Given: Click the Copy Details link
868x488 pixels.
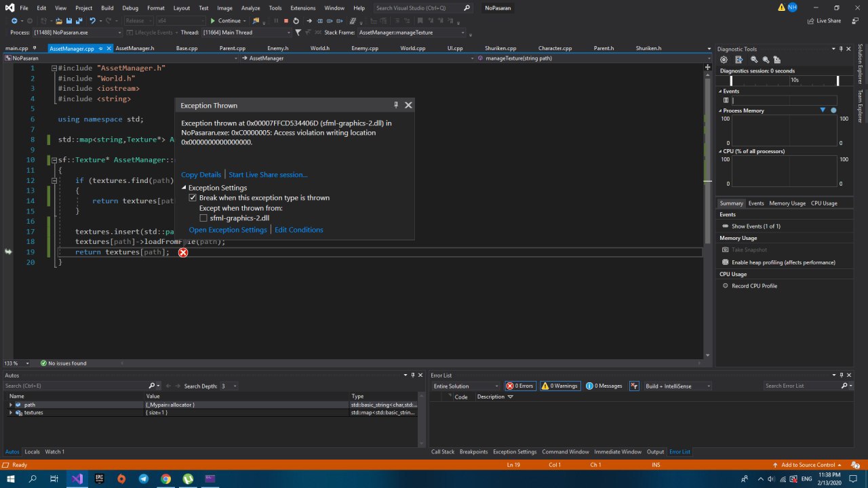Looking at the screenshot, I should pyautogui.click(x=201, y=175).
